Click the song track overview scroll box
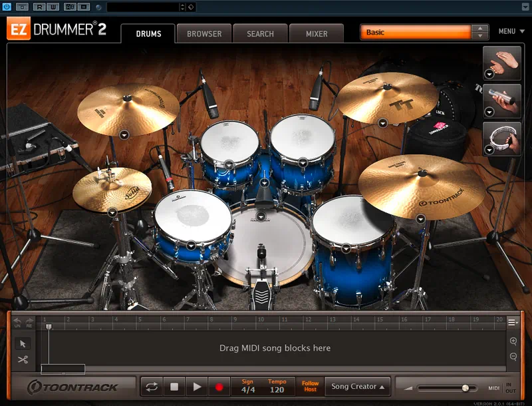 coord(63,369)
